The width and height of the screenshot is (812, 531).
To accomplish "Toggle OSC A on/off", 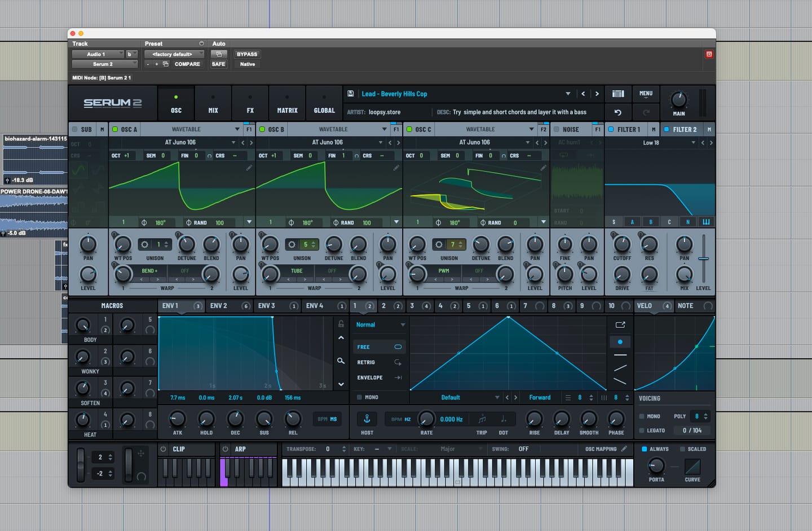I will pos(115,129).
